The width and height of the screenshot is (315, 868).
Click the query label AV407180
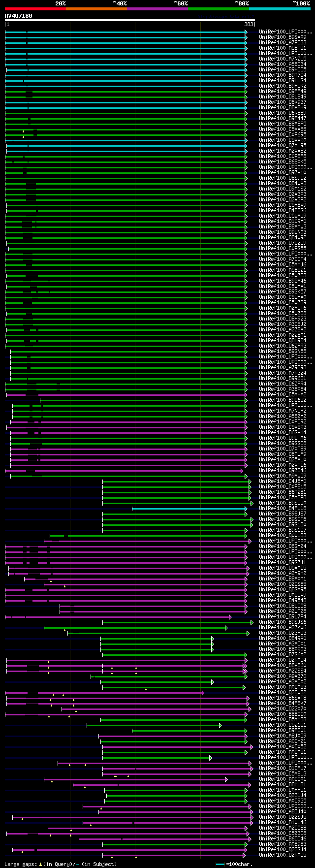point(19,16)
